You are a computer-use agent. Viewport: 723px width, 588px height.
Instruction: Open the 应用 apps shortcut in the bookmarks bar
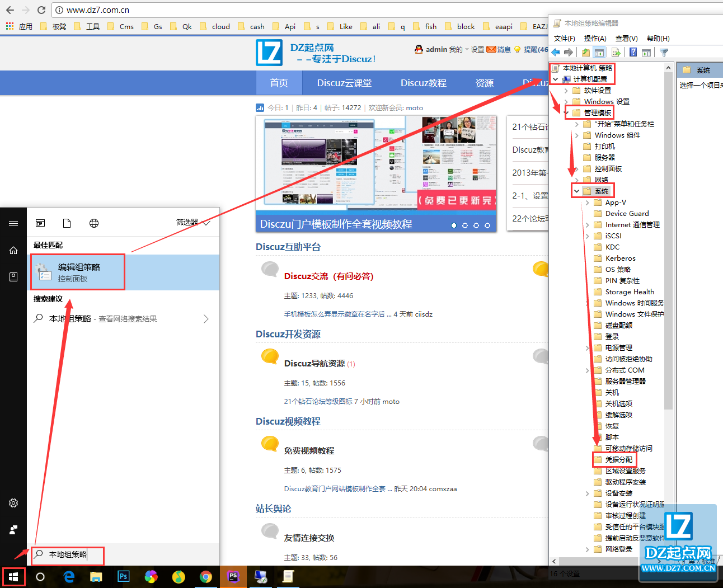coord(19,26)
